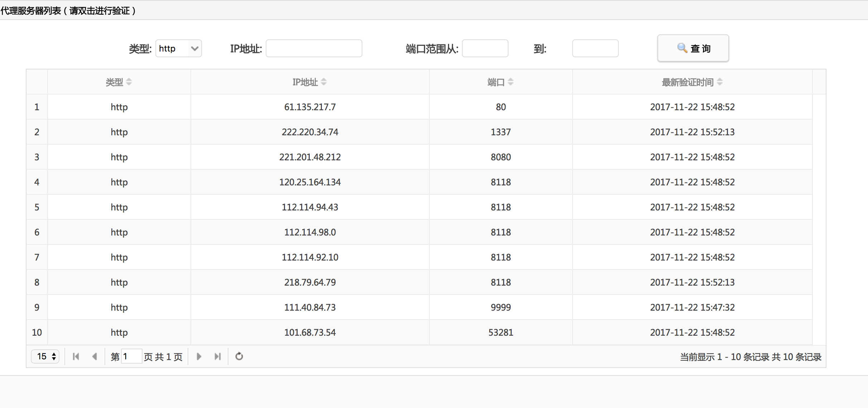Click the 查询 search button

693,48
